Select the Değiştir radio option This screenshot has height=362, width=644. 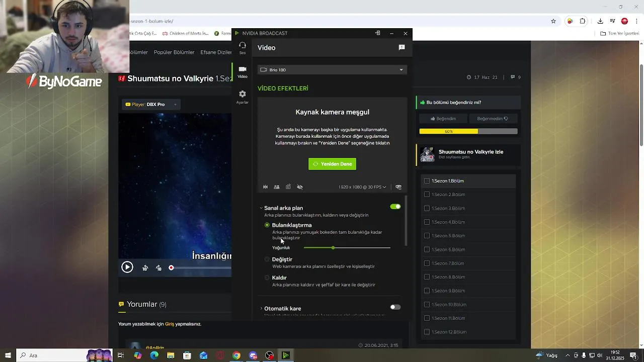[267, 259]
